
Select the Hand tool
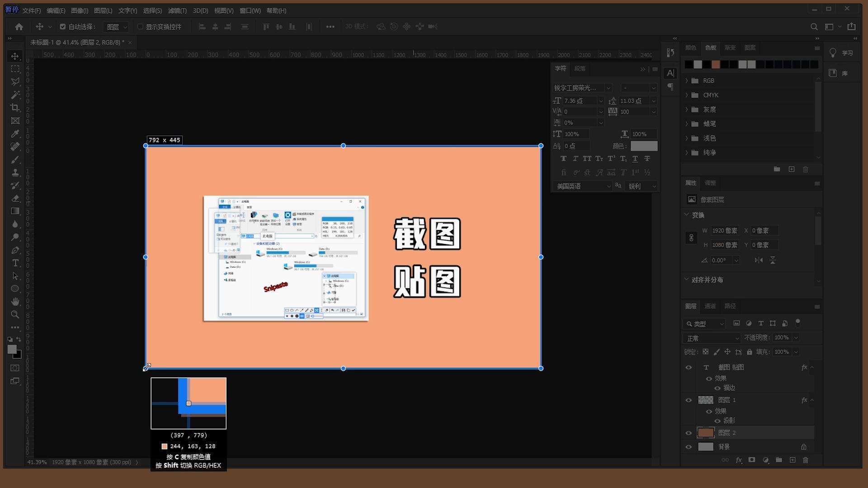pyautogui.click(x=15, y=301)
